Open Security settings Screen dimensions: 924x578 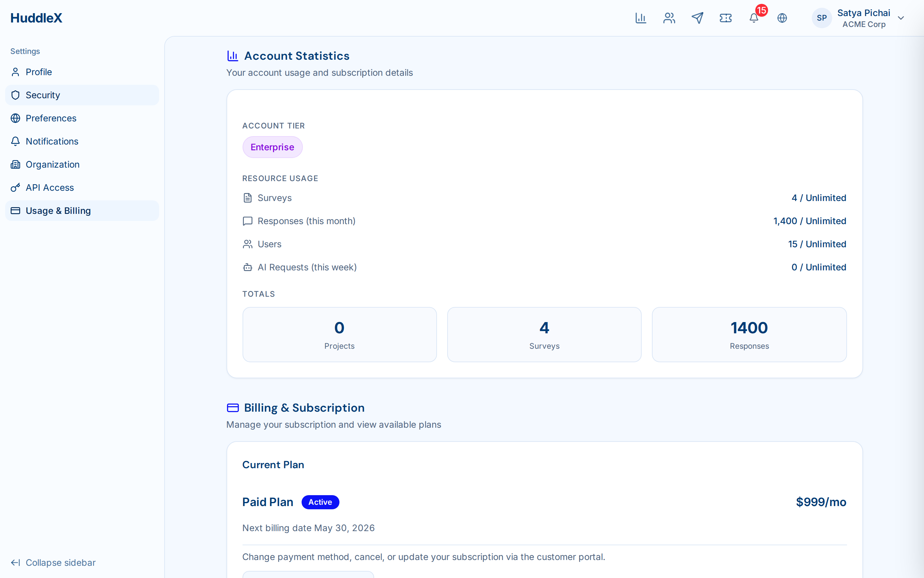[82, 95]
